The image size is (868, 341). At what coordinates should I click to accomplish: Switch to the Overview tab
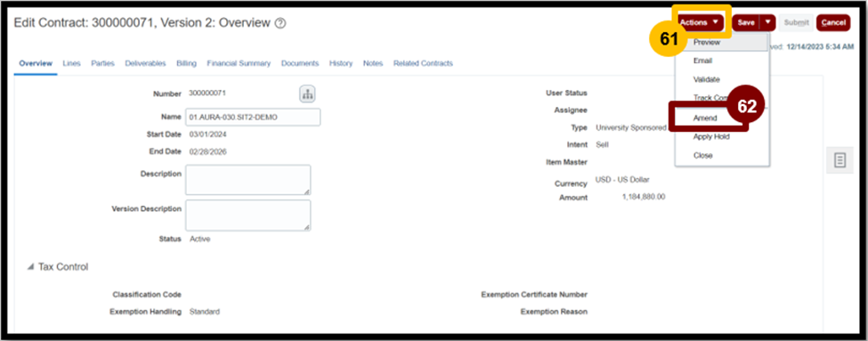point(36,64)
